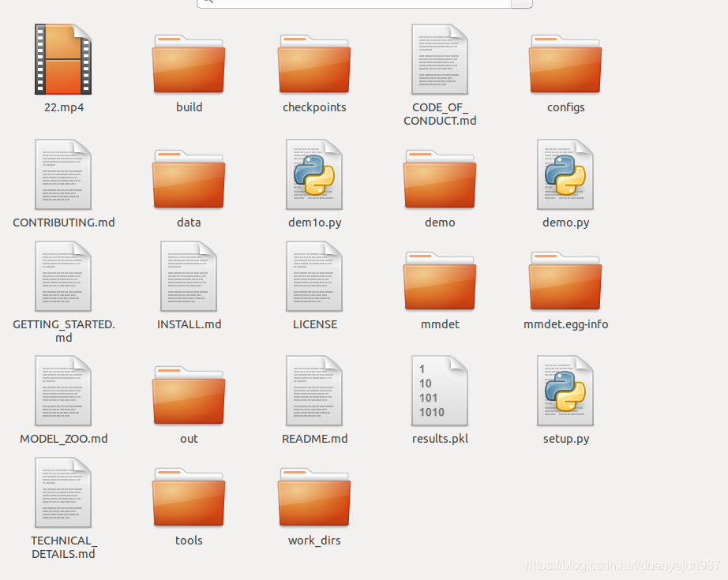728x580 pixels.
Task: Click the "results.pkl" file name label
Action: (440, 439)
